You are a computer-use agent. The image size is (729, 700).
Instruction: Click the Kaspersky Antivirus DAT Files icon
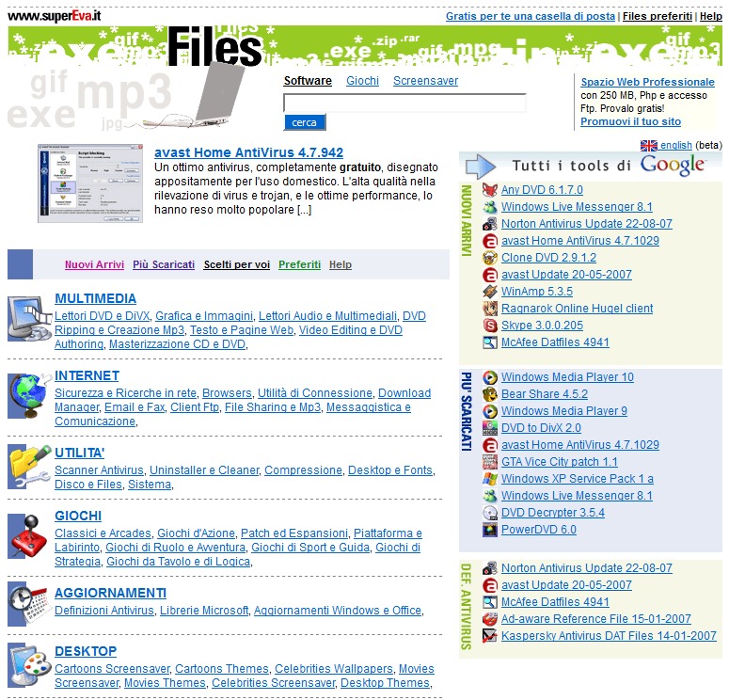click(489, 636)
